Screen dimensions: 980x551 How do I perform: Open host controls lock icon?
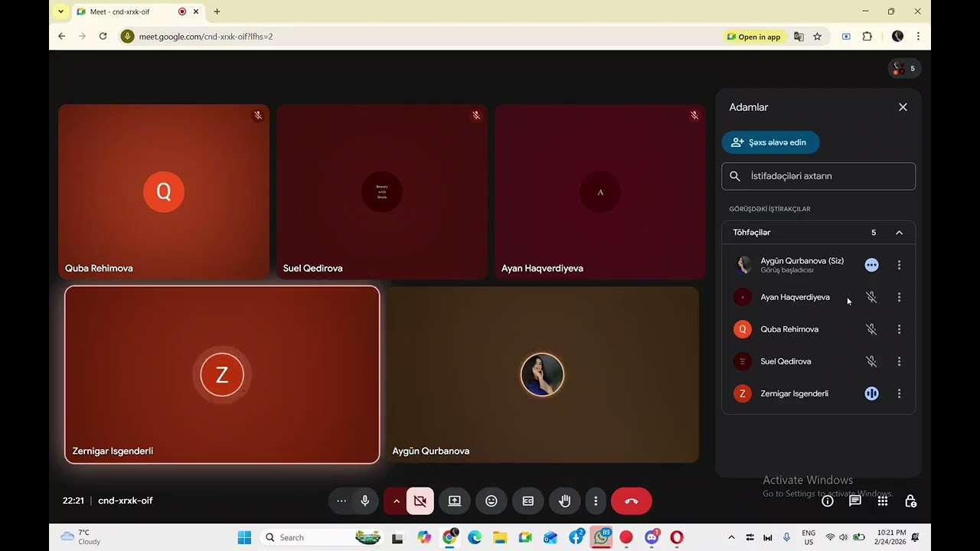[910, 501]
